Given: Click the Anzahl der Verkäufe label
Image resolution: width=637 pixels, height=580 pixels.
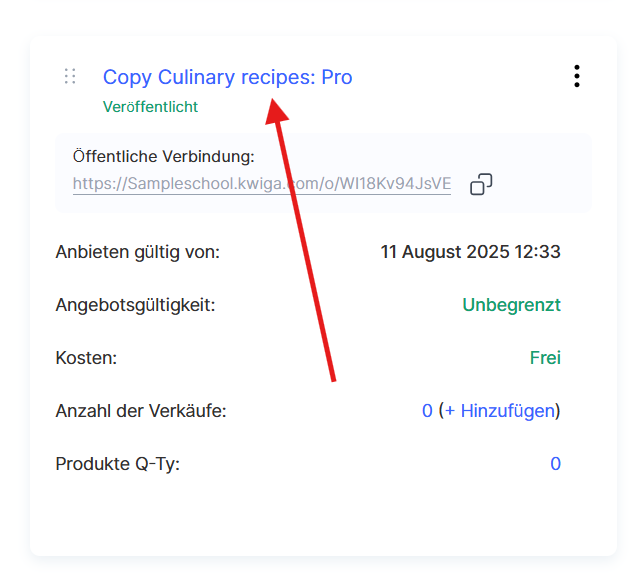Looking at the screenshot, I should pyautogui.click(x=141, y=411).
